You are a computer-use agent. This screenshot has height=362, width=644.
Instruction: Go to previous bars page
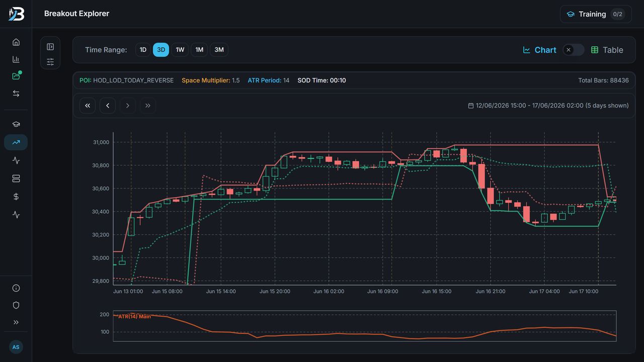click(108, 106)
